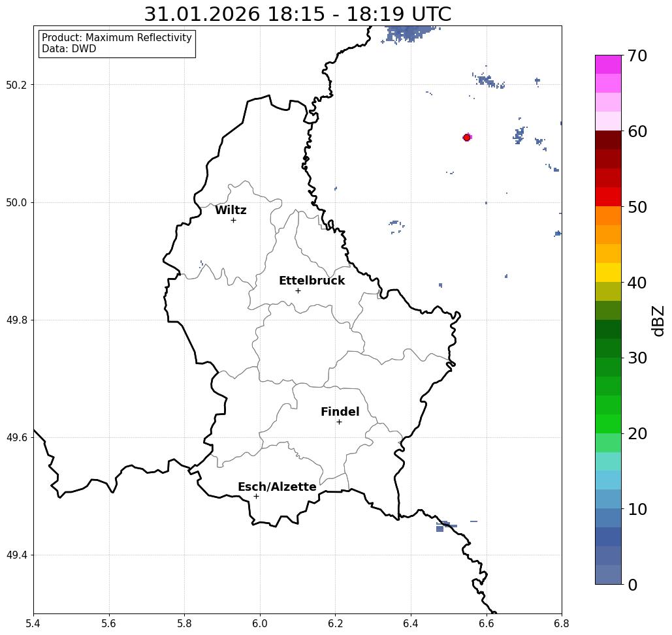
Task: Click the dBZ colorbar axis label
Action: pyautogui.click(x=658, y=320)
